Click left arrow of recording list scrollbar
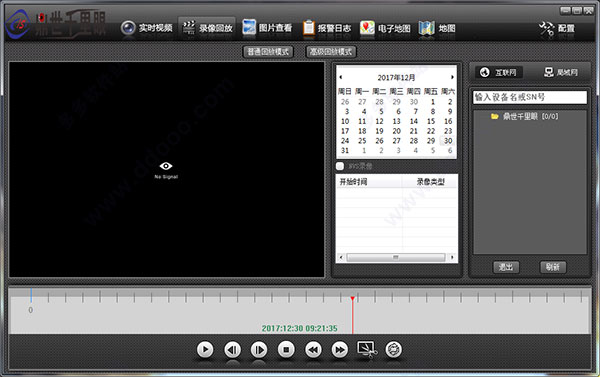This screenshot has height=377, width=600. coord(341,257)
